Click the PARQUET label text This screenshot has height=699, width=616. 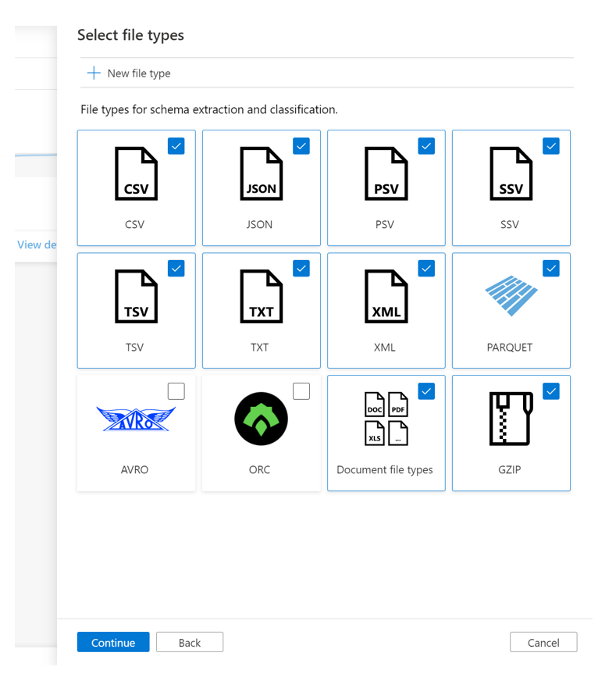(510, 348)
